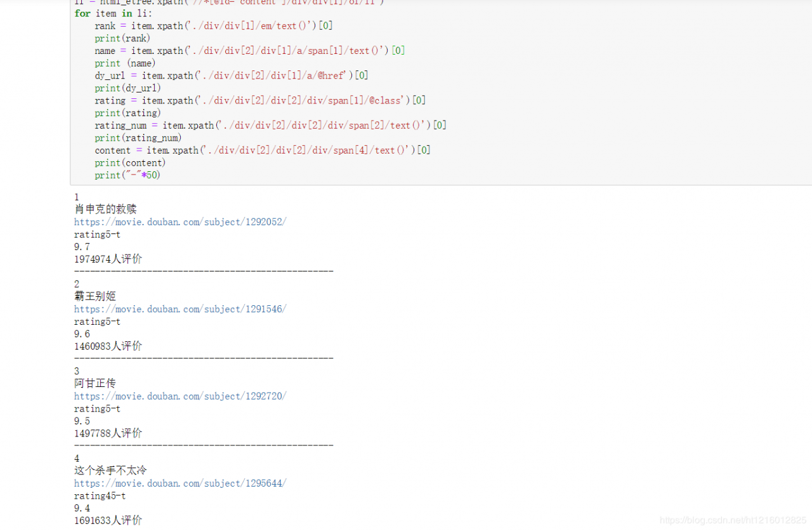Click the rating value 9.5
This screenshot has width=812, height=531.
(x=82, y=421)
